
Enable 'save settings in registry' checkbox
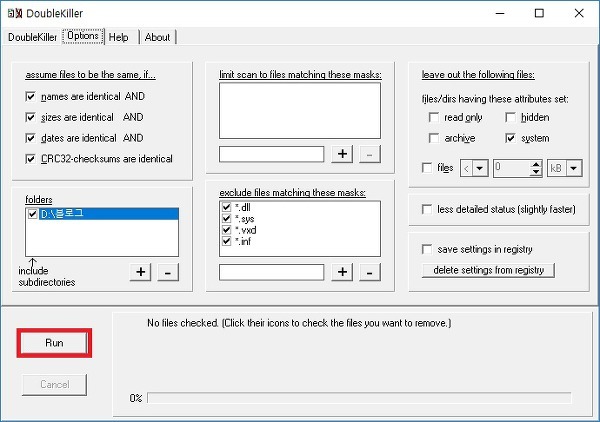(x=427, y=249)
